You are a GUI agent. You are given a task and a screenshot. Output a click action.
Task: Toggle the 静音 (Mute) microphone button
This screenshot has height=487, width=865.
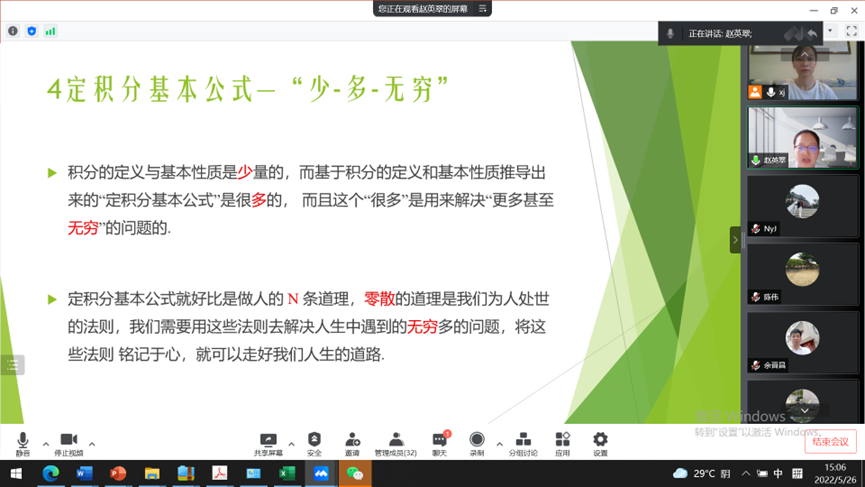(x=22, y=442)
